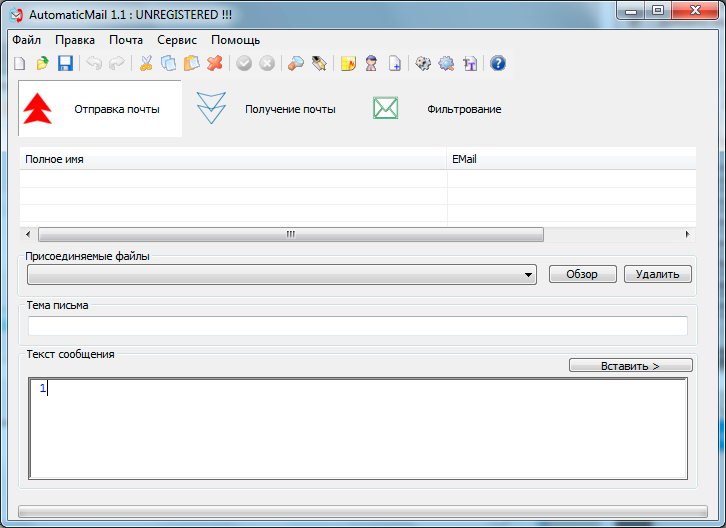Click the magnifier Find icon in toolbar
The height and width of the screenshot is (528, 726).
pos(296,63)
